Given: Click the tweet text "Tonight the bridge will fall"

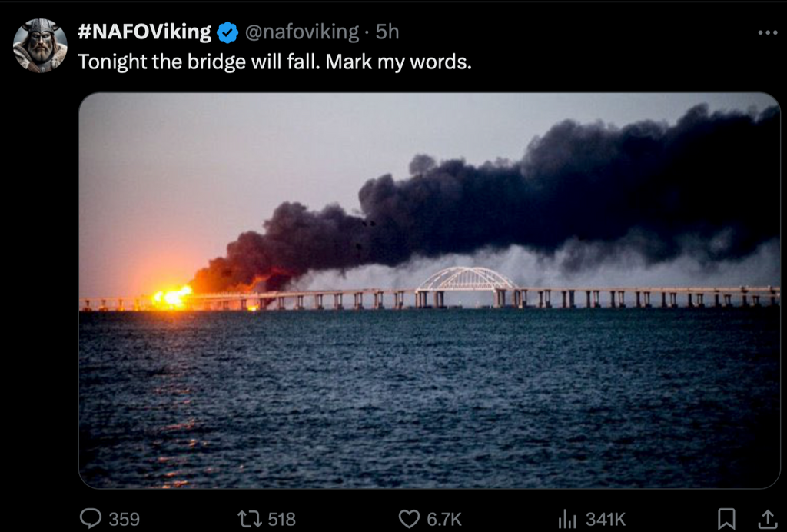Looking at the screenshot, I should [274, 62].
